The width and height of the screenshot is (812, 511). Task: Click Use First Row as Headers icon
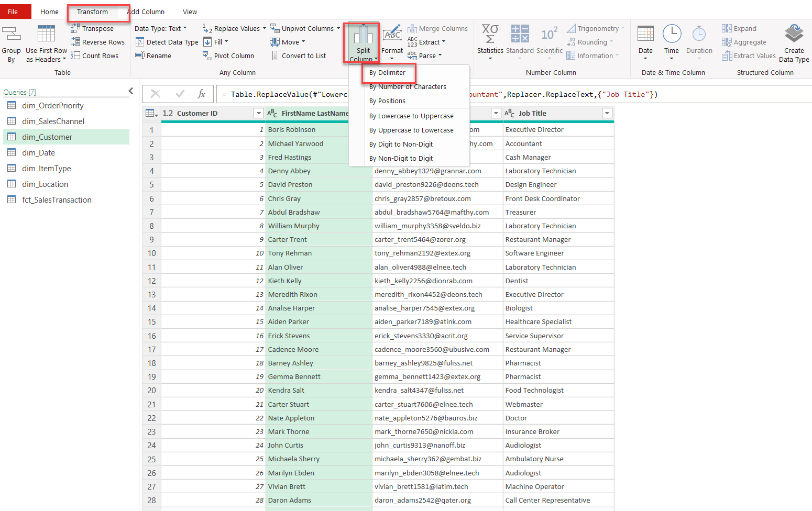[x=46, y=34]
